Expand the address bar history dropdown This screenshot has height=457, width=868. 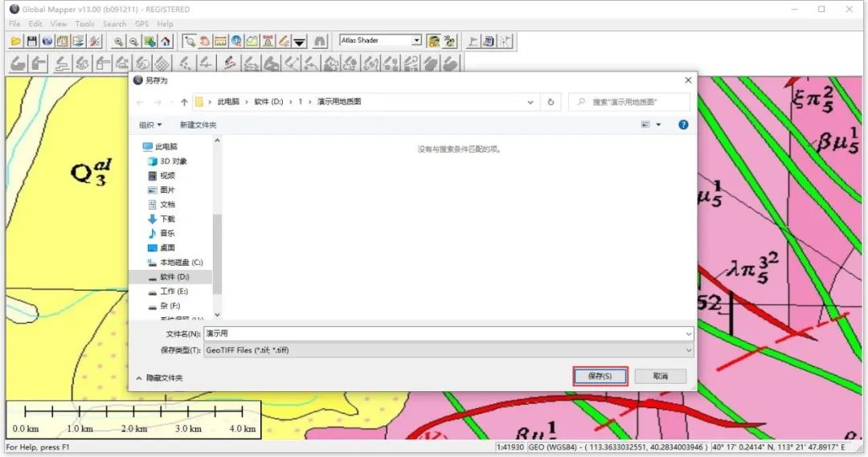pyautogui.click(x=530, y=102)
